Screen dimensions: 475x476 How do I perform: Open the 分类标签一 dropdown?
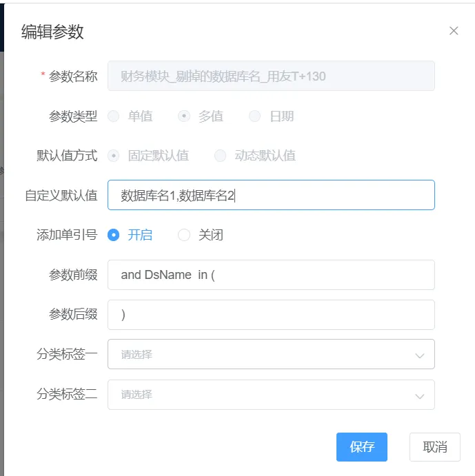pos(271,354)
